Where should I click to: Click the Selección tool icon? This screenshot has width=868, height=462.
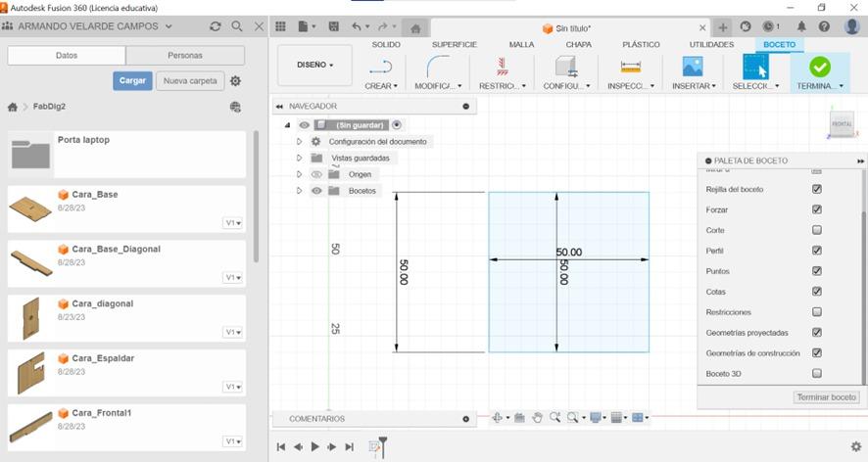click(x=755, y=67)
